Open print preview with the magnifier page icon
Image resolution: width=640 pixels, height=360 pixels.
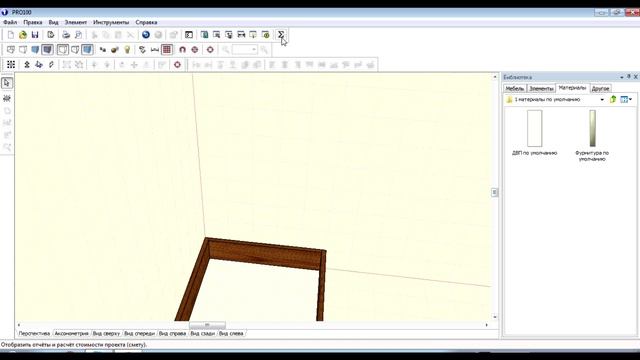click(x=78, y=35)
